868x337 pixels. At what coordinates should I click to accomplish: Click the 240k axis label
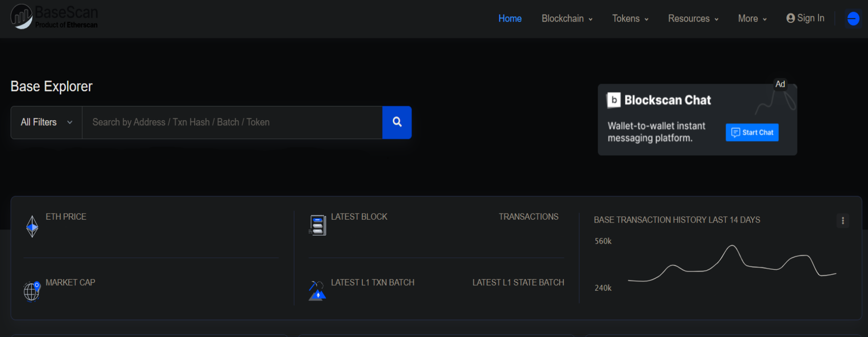603,288
